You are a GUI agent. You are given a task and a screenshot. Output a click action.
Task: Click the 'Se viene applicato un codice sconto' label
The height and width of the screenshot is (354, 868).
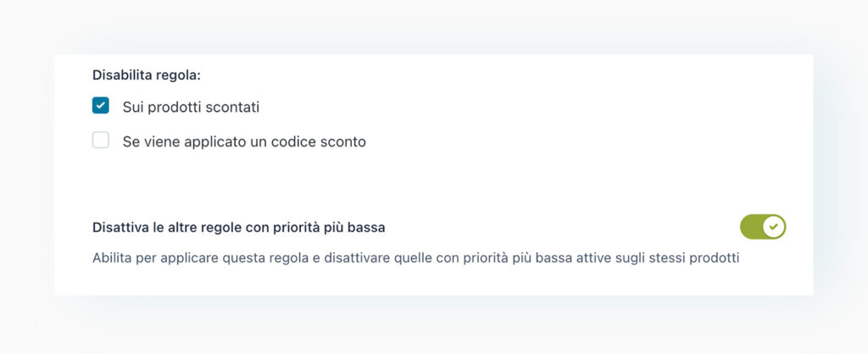click(x=244, y=142)
